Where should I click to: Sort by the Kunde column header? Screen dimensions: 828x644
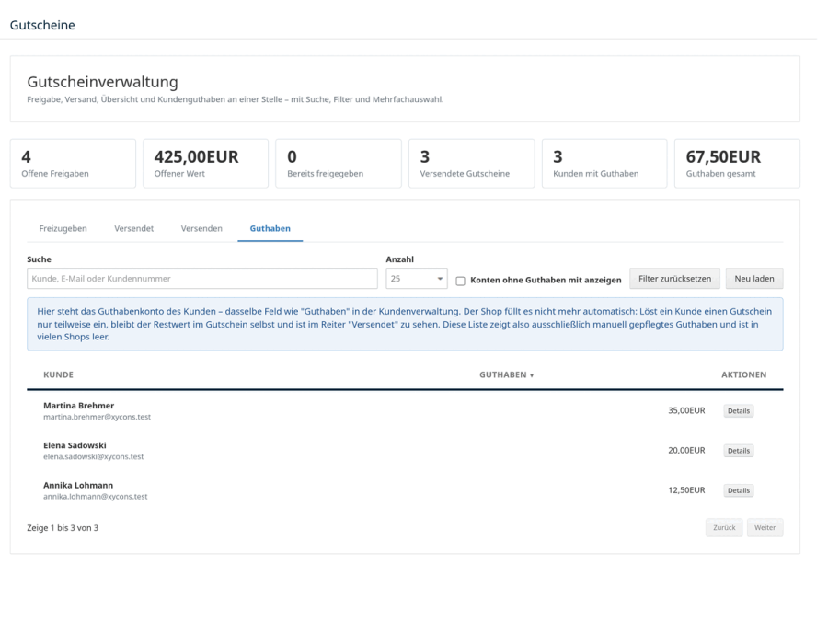[x=59, y=374]
